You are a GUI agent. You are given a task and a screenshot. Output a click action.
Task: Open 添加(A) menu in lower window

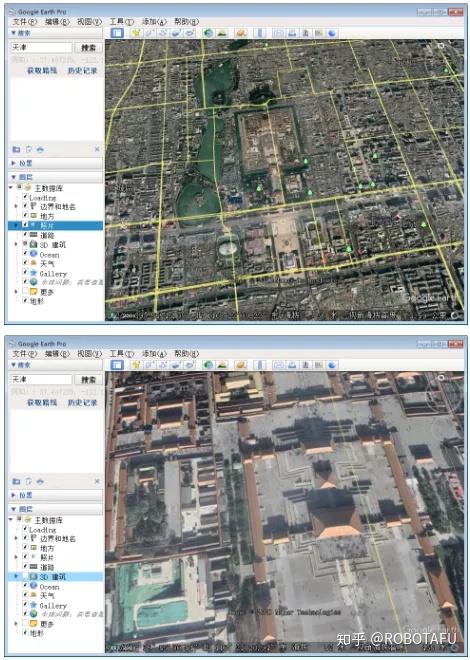(154, 354)
